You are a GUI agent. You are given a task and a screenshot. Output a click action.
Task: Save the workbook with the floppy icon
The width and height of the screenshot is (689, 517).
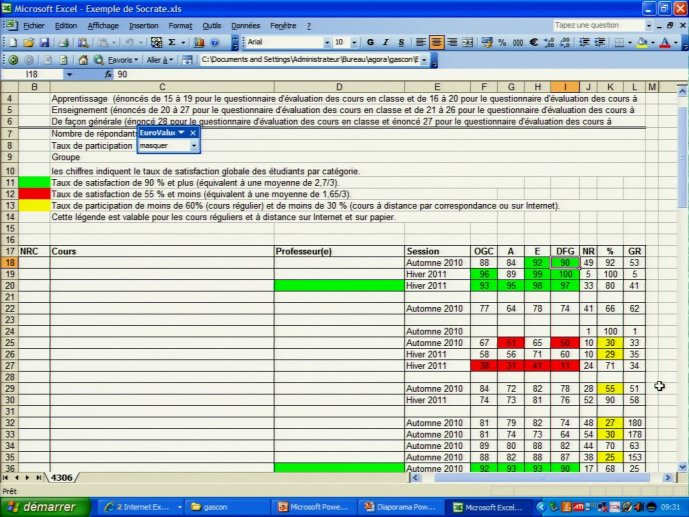[x=44, y=43]
